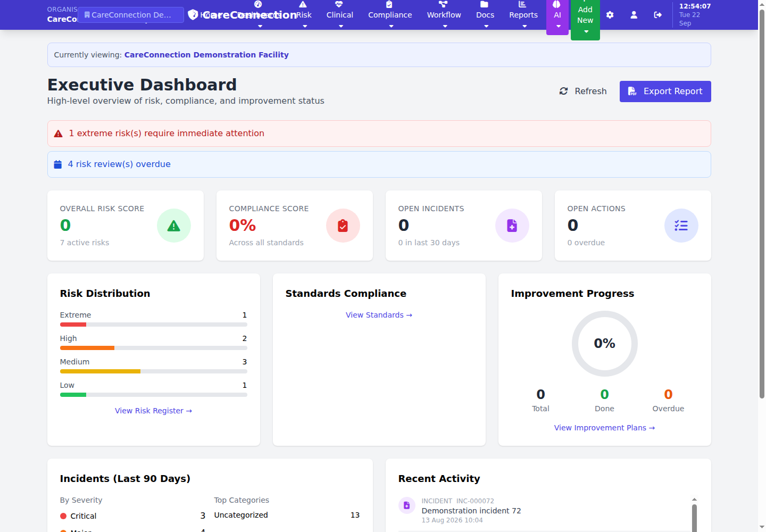The height and width of the screenshot is (532, 766).
Task: Click the main page vertical scrollbar
Action: pos(762,205)
